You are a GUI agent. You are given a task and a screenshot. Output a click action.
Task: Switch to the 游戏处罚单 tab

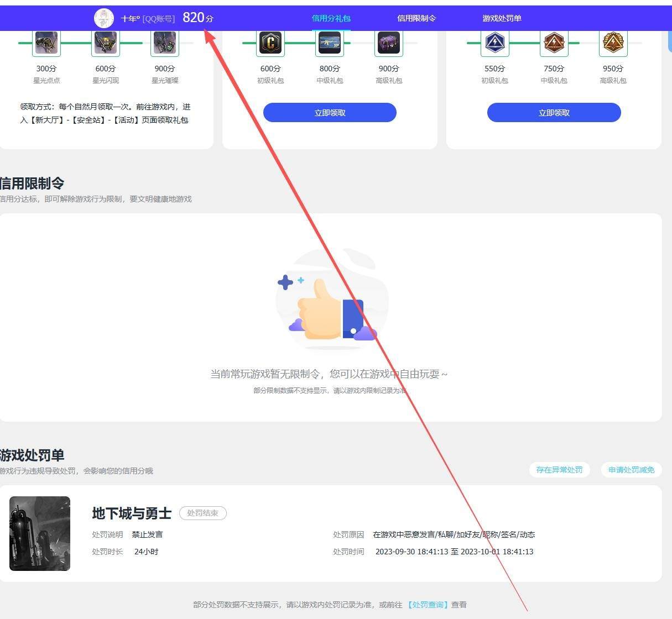coord(502,18)
